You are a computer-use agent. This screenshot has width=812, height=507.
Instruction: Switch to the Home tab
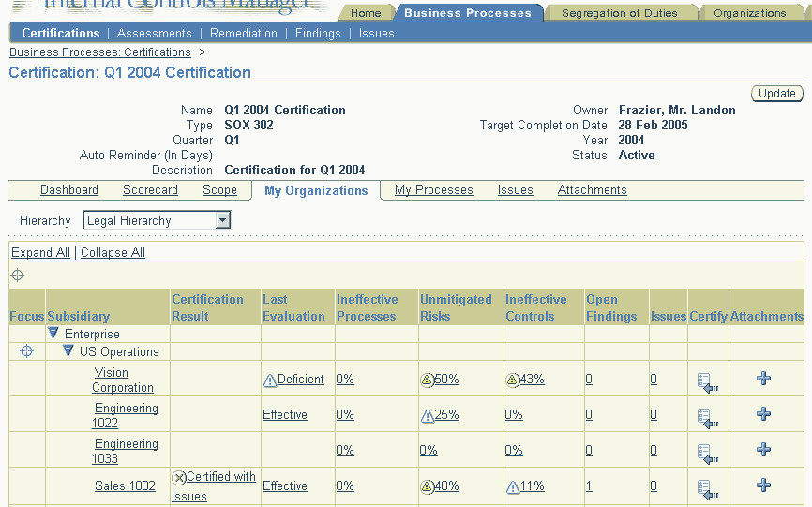(366, 13)
